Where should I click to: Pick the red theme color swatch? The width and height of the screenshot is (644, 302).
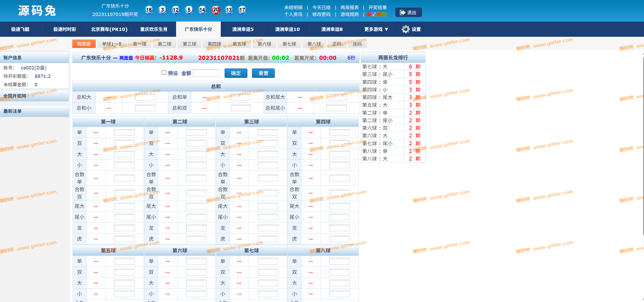click(369, 14)
